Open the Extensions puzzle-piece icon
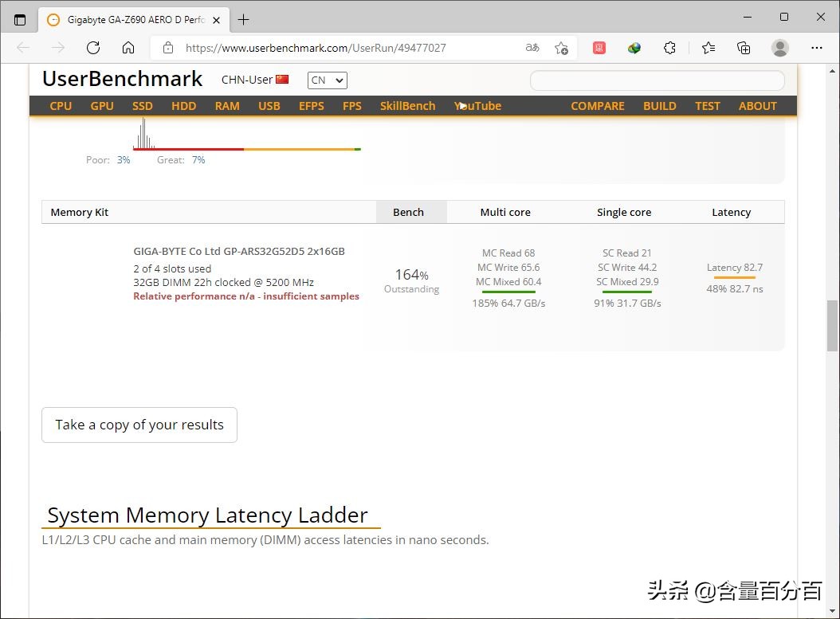Screen dimensions: 840x619 point(669,48)
